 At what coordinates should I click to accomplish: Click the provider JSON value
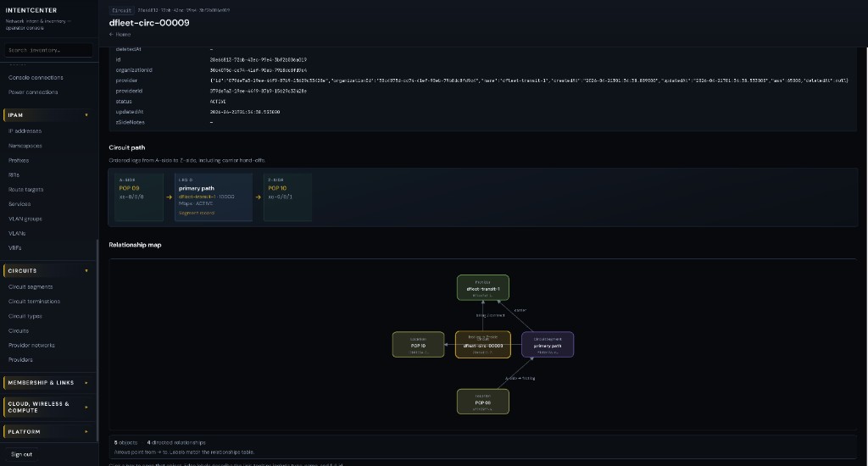tap(529, 80)
